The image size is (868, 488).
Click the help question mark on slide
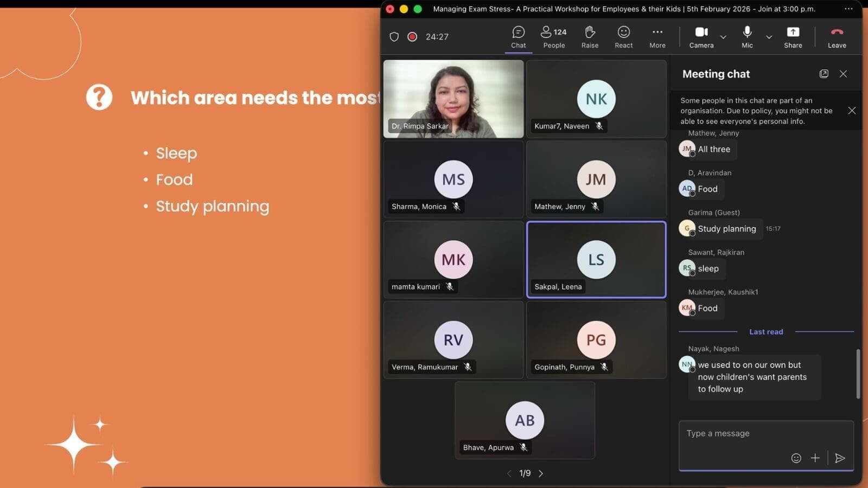(99, 97)
